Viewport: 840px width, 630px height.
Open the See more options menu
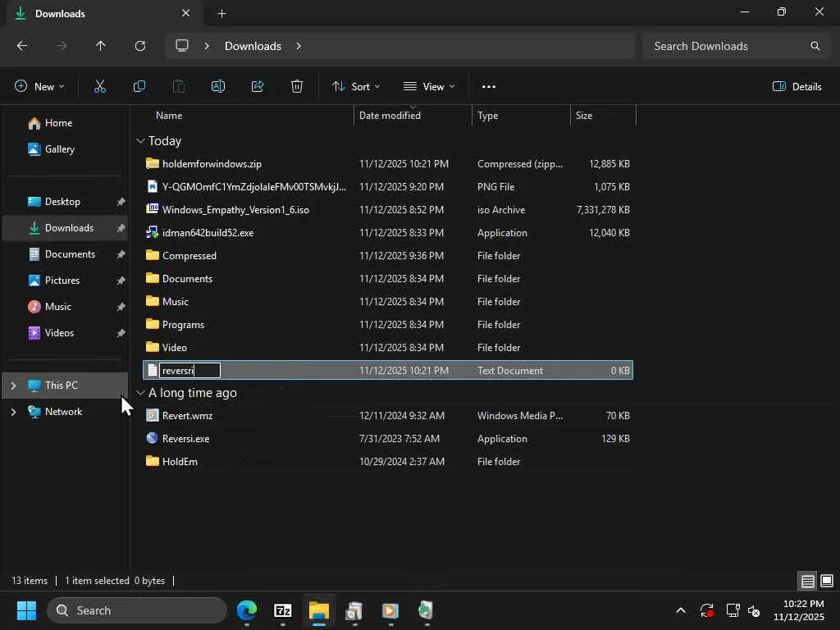(x=489, y=86)
